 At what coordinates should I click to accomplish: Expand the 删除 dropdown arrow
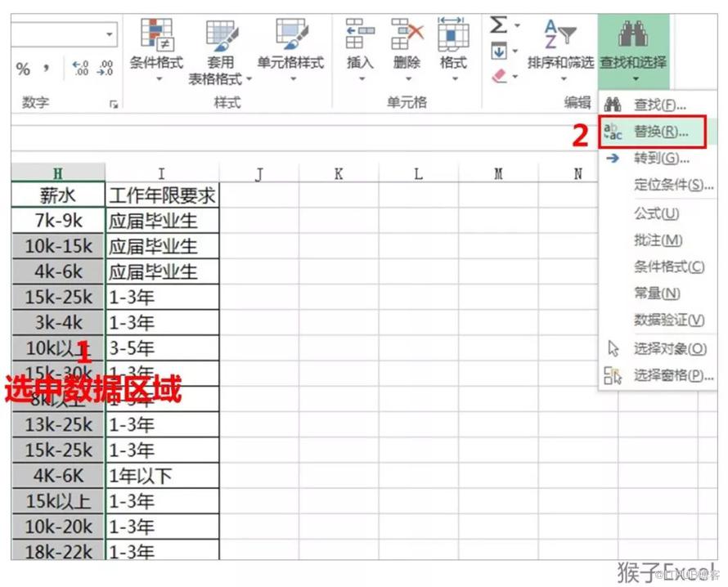coord(408,78)
